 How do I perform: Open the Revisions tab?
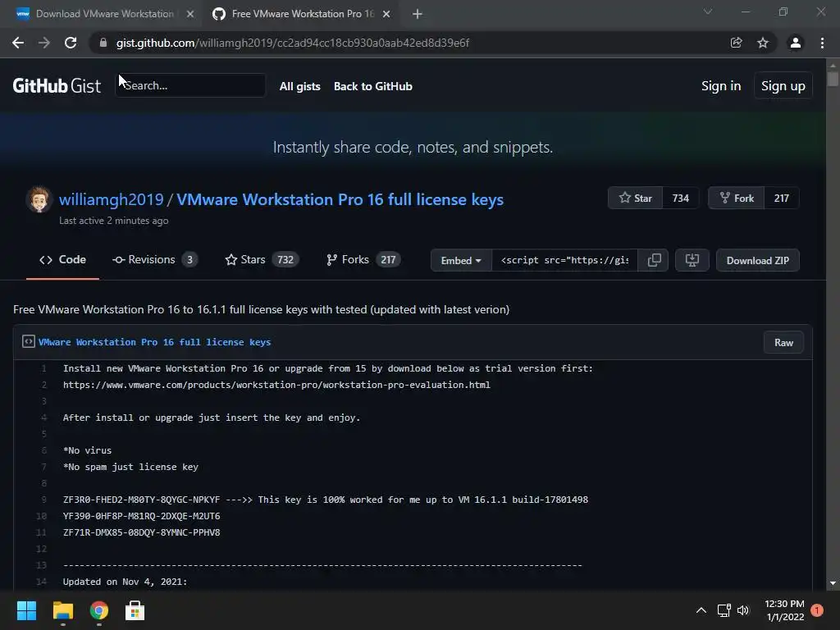click(x=155, y=260)
